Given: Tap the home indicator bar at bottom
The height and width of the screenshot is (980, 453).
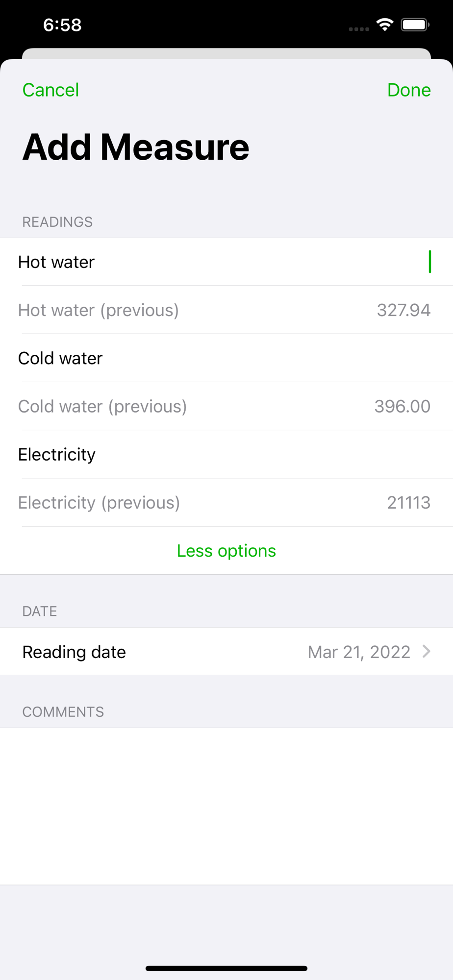Looking at the screenshot, I should pyautogui.click(x=226, y=968).
